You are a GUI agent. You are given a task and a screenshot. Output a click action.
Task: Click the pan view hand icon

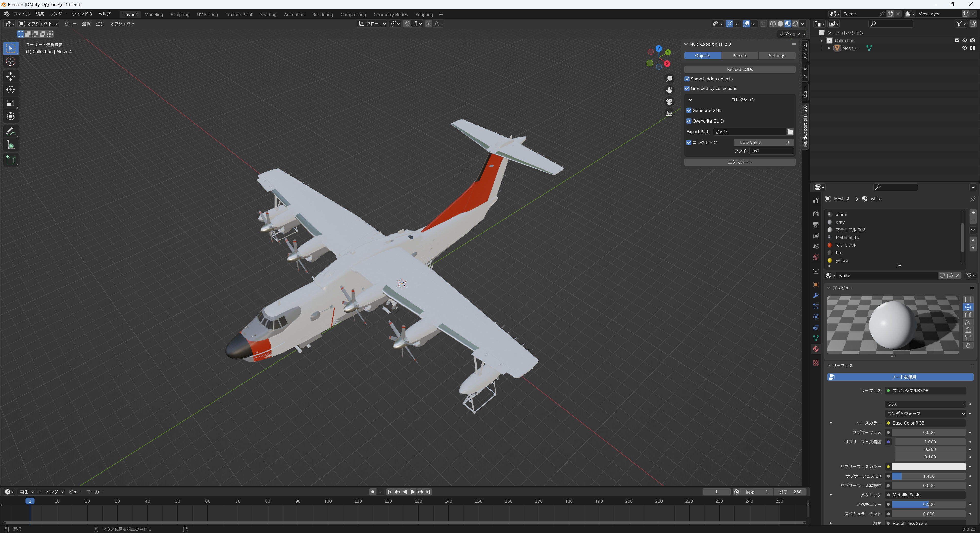point(669,90)
